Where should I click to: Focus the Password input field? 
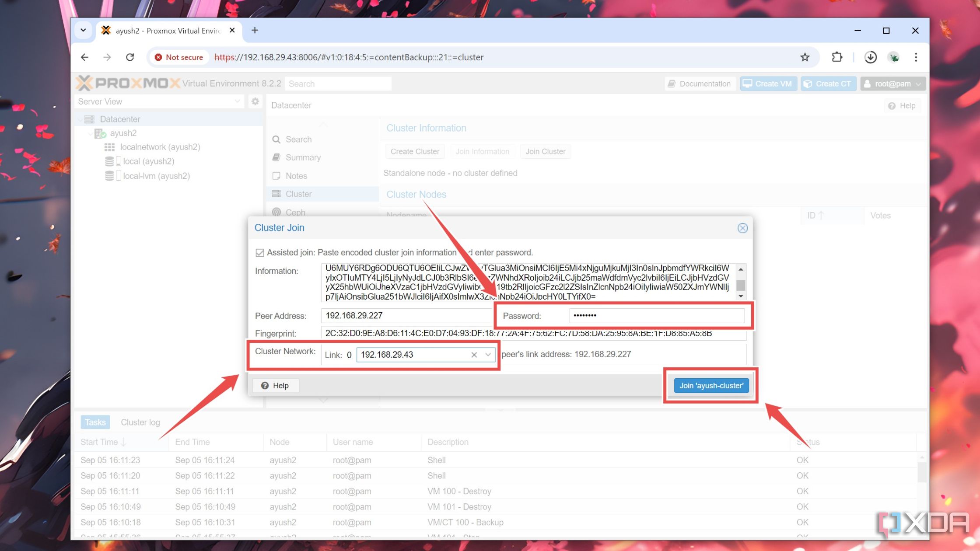[657, 315]
